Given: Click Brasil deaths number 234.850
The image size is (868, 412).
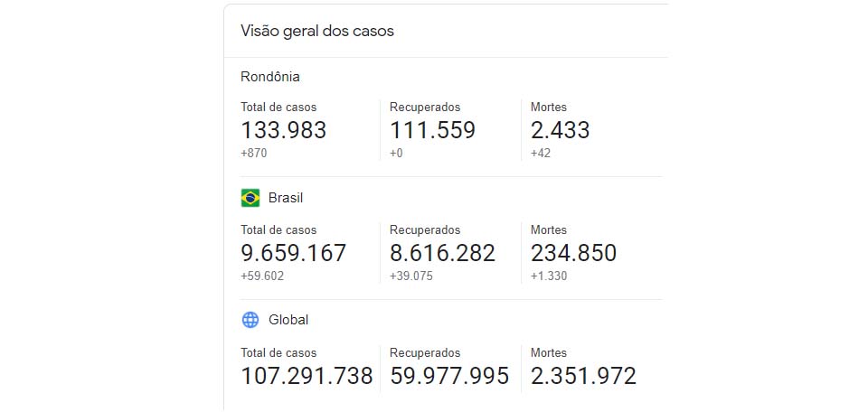Looking at the screenshot, I should [x=573, y=253].
